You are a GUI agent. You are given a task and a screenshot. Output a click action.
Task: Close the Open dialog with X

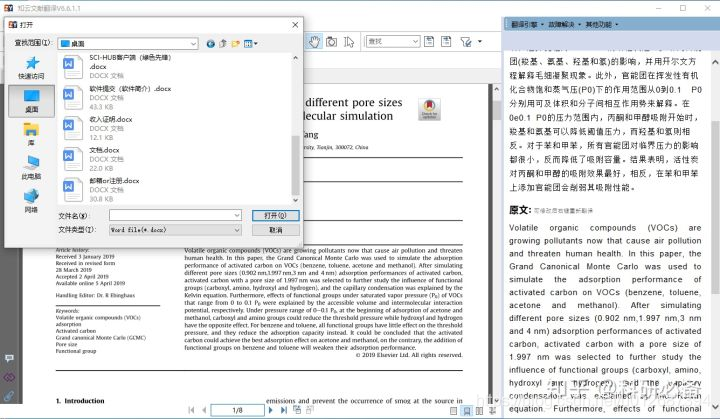[295, 25]
